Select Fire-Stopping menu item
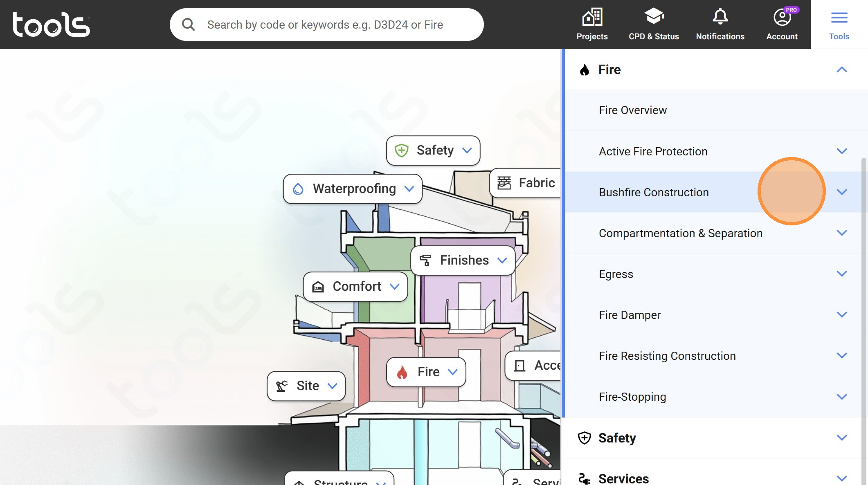Image resolution: width=868 pixels, height=485 pixels. [x=632, y=397]
